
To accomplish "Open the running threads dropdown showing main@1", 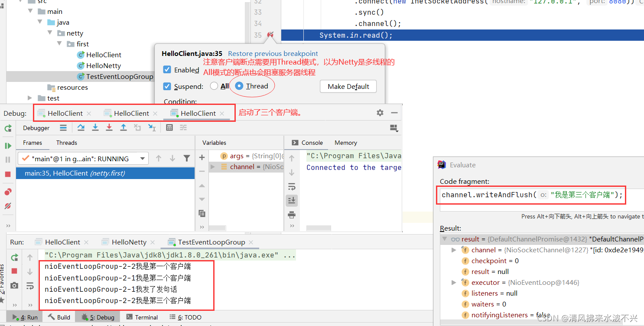I will [143, 158].
